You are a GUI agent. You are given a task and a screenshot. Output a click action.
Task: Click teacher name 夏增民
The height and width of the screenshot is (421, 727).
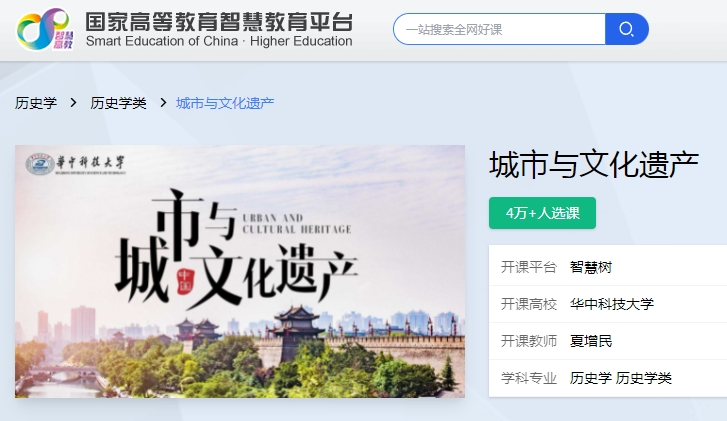tap(591, 341)
